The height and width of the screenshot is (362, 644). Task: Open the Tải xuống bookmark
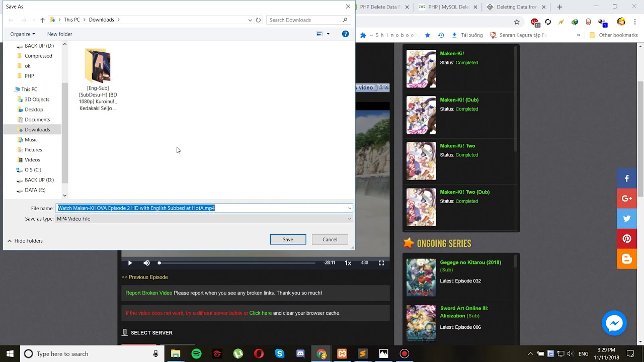pyautogui.click(x=467, y=35)
